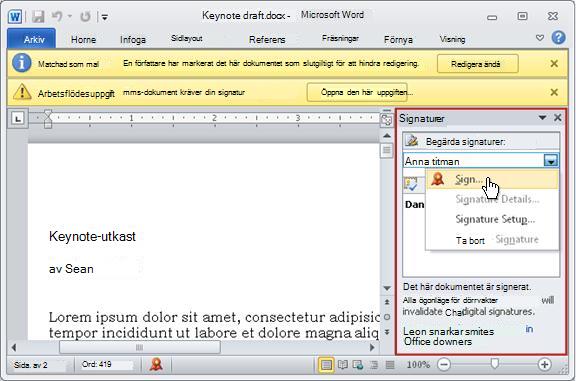The height and width of the screenshot is (381, 576).
Task: Dismiss the Arbetsflödesuppgift message bar
Action: [x=554, y=92]
